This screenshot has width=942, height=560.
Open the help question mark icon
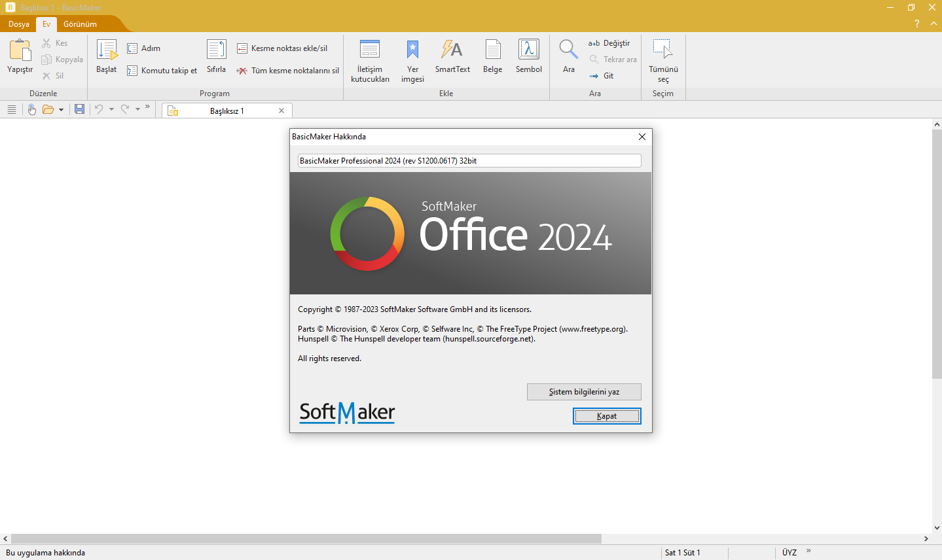point(917,24)
